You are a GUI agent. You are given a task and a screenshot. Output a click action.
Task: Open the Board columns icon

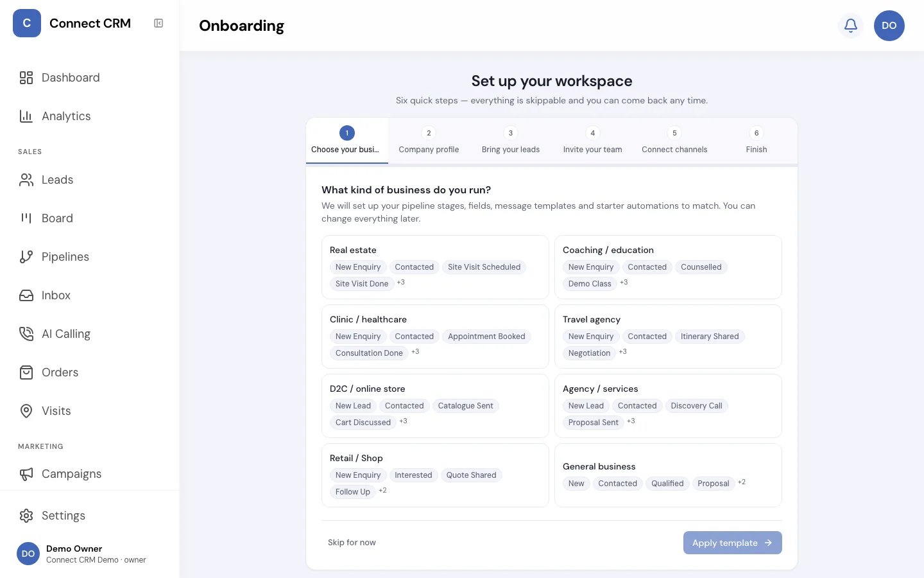pyautogui.click(x=26, y=218)
